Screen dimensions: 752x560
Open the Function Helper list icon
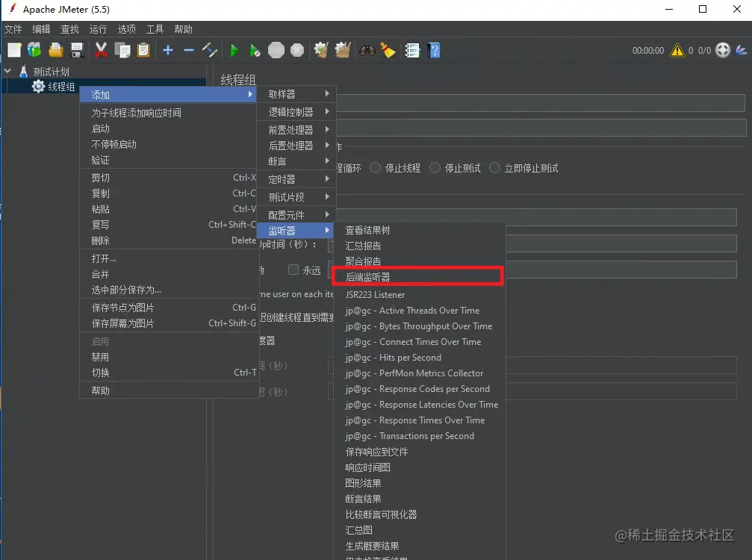pyautogui.click(x=412, y=50)
